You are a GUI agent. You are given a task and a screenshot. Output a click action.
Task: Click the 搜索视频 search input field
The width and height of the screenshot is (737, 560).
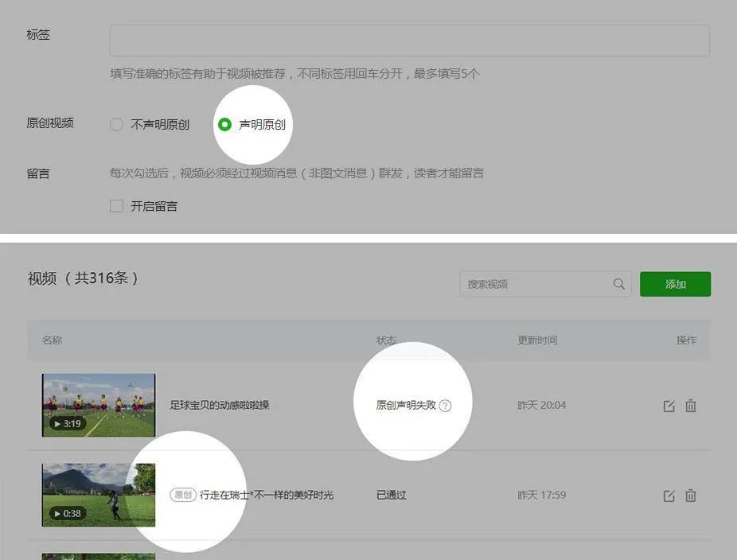[525, 283]
